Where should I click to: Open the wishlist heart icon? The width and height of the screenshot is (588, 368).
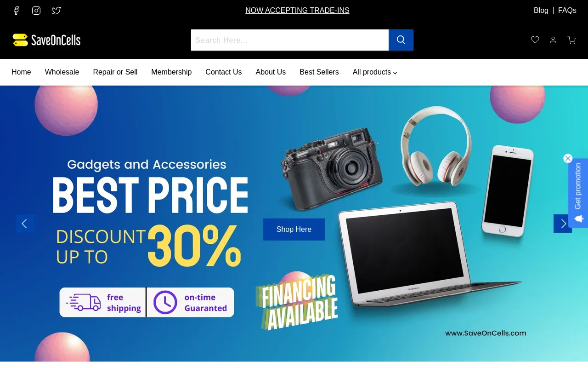coord(535,40)
